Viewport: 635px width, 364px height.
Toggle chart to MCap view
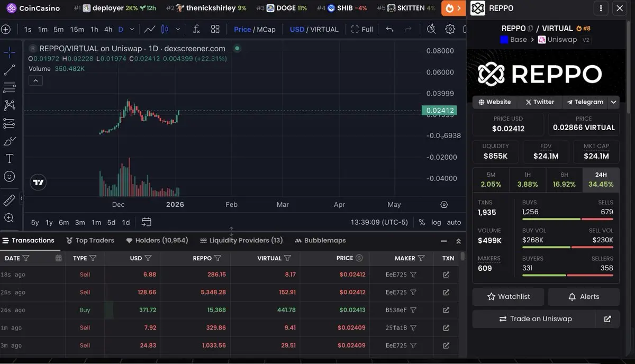click(266, 29)
